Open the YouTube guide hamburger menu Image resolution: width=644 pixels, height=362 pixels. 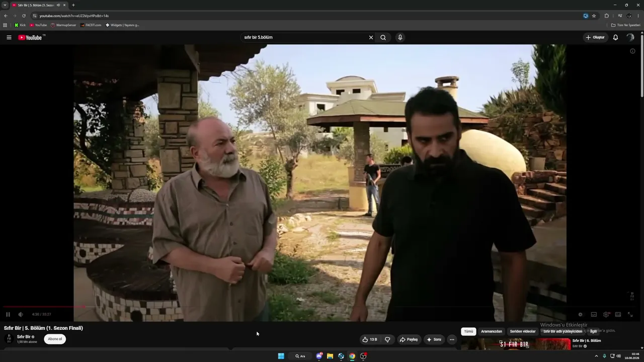[9, 37]
